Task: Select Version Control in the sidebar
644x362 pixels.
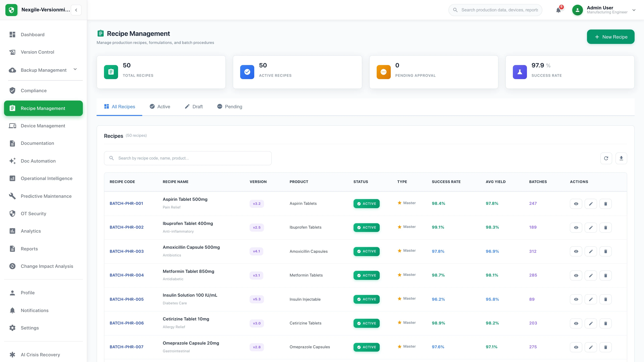Action: coord(37,52)
